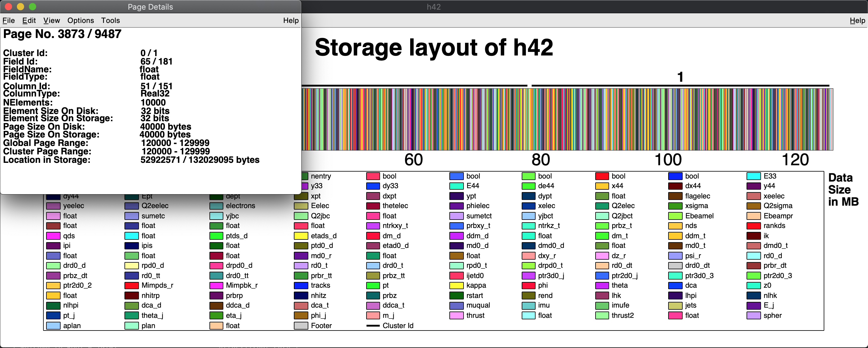Click the kappa yellow legend swatch

(x=457, y=286)
